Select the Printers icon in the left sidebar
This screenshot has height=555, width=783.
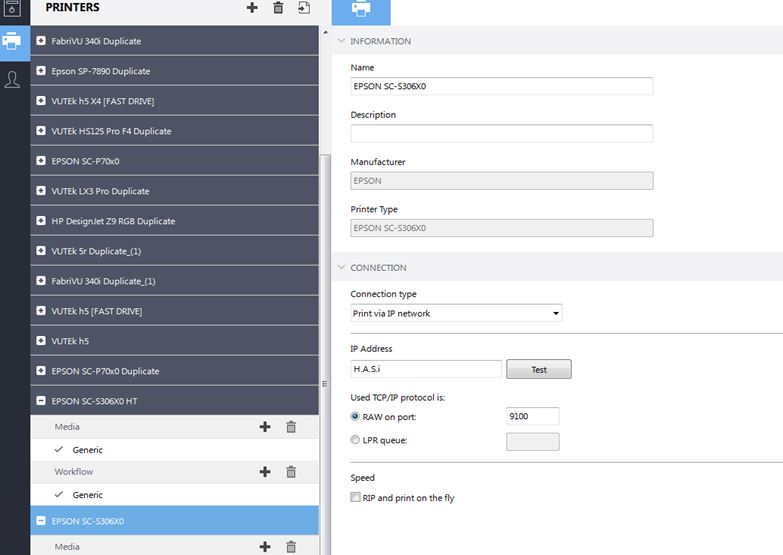tap(13, 43)
